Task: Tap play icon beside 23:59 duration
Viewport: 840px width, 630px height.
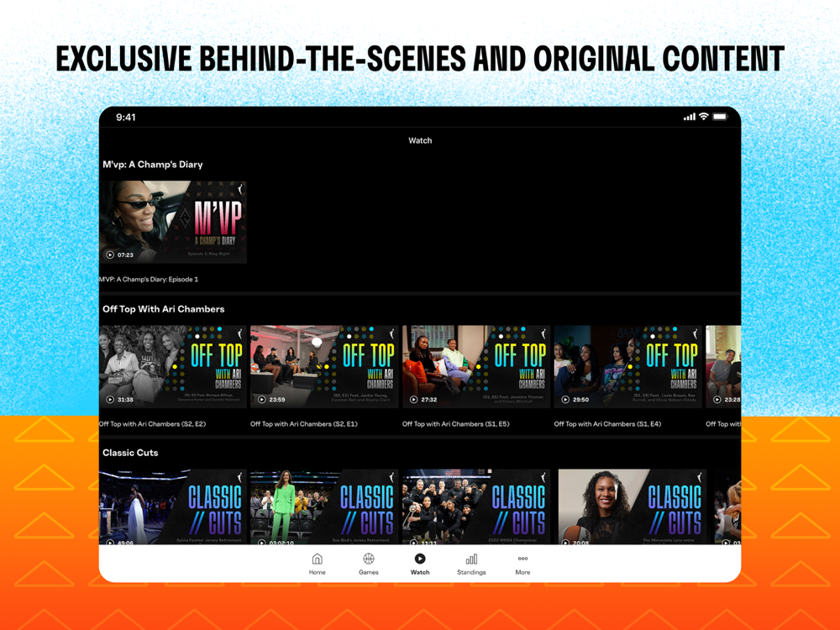Action: pyautogui.click(x=262, y=400)
